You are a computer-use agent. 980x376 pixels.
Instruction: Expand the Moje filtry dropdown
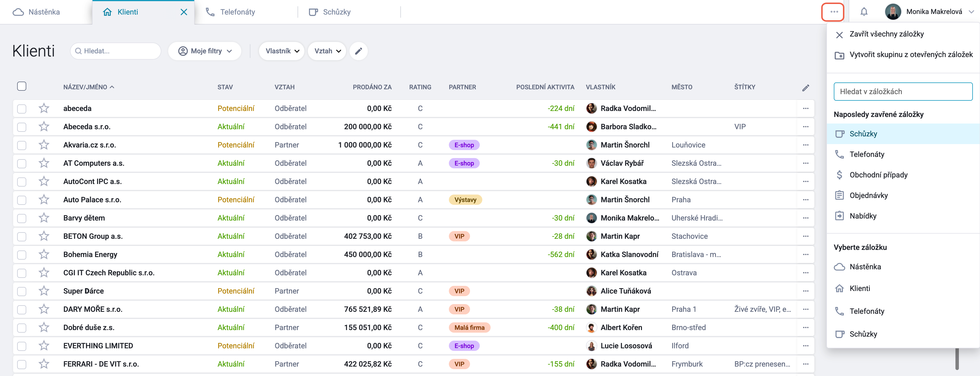205,51
